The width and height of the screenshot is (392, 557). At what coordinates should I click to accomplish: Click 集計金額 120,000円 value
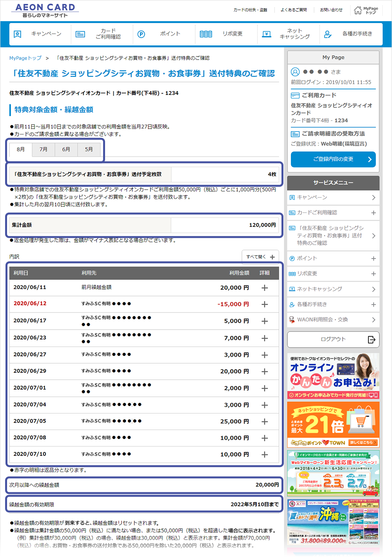[262, 225]
